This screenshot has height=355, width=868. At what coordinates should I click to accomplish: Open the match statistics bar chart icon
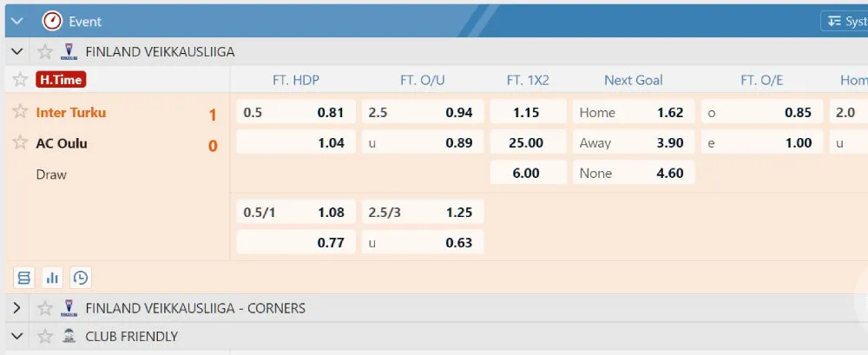point(52,278)
